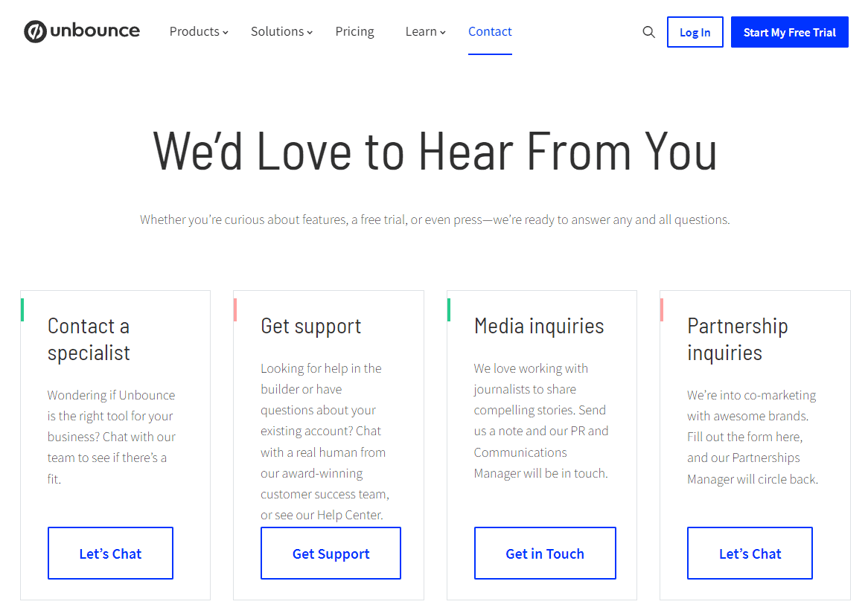868x616 pixels.
Task: Click the Contact a specialist heading
Action: point(89,339)
